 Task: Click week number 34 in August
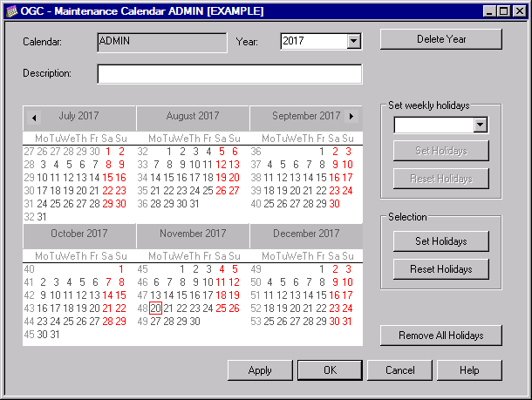tap(142, 178)
